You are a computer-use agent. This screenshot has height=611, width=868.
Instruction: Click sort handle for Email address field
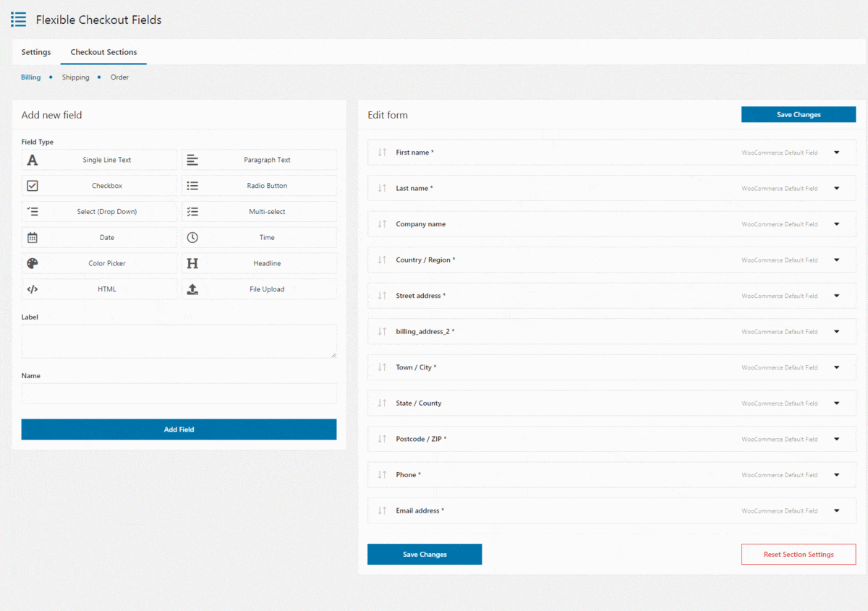[382, 510]
